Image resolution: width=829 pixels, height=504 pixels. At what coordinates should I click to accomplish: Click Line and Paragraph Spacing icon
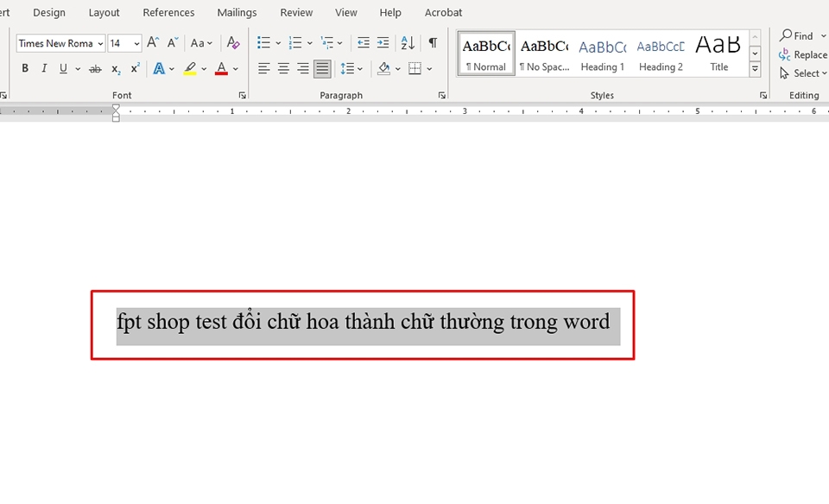[x=347, y=69]
